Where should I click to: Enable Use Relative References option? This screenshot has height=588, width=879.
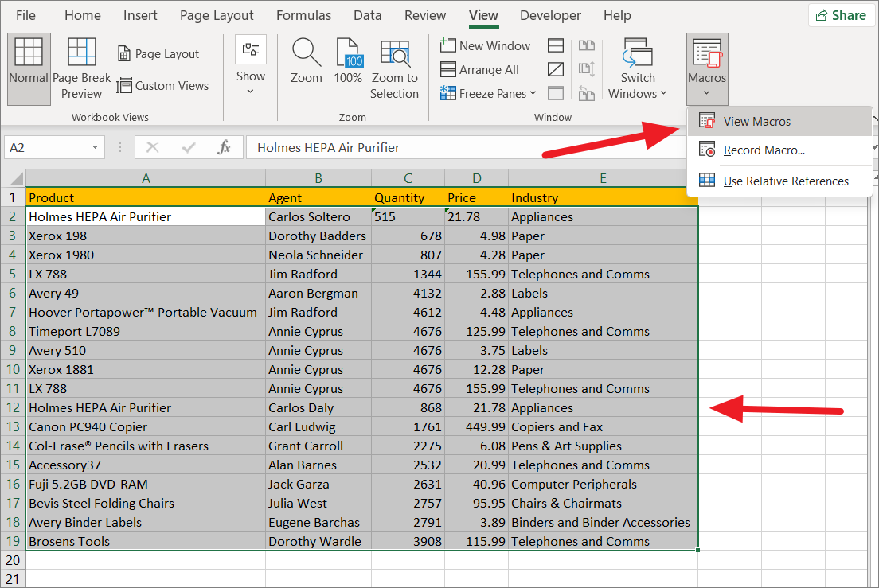click(785, 181)
